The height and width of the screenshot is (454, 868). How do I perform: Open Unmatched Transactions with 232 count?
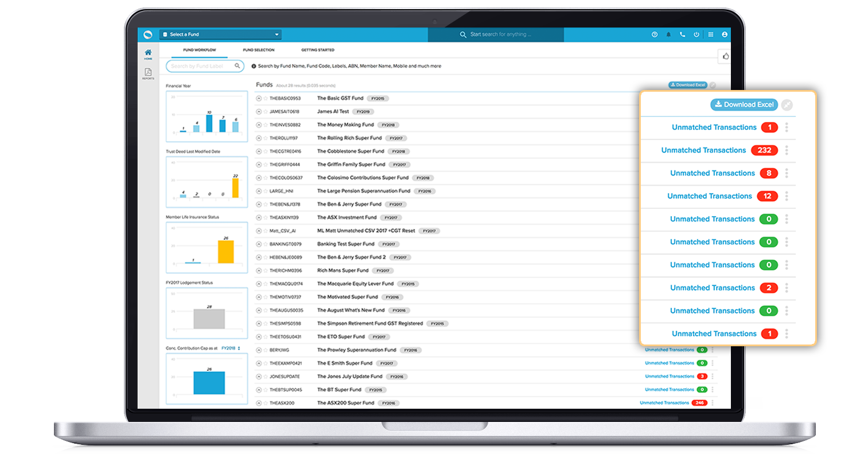703,150
